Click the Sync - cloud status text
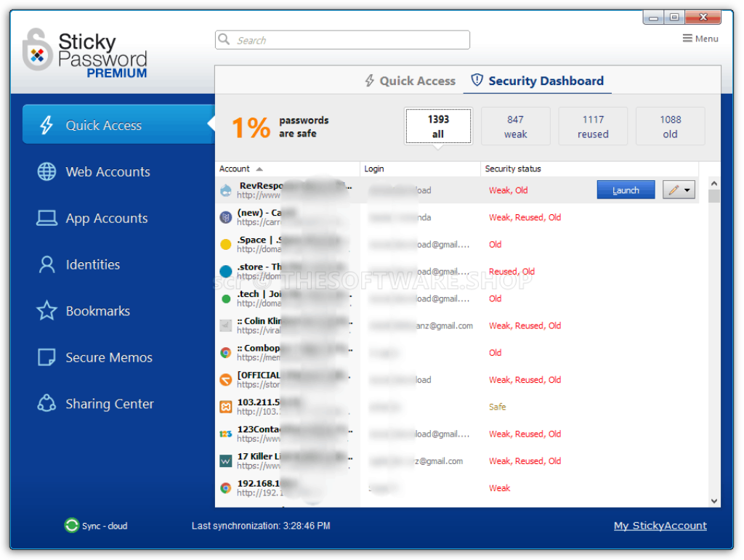 pyautogui.click(x=105, y=526)
